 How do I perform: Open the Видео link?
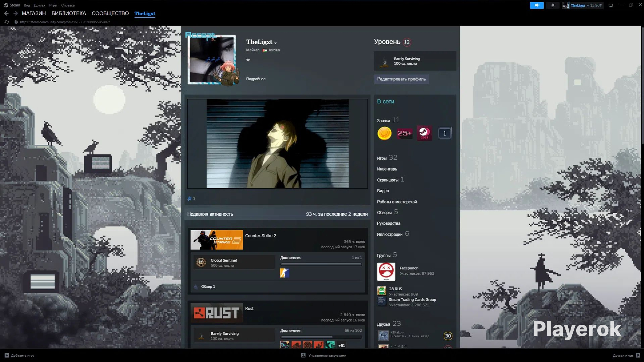(x=383, y=191)
